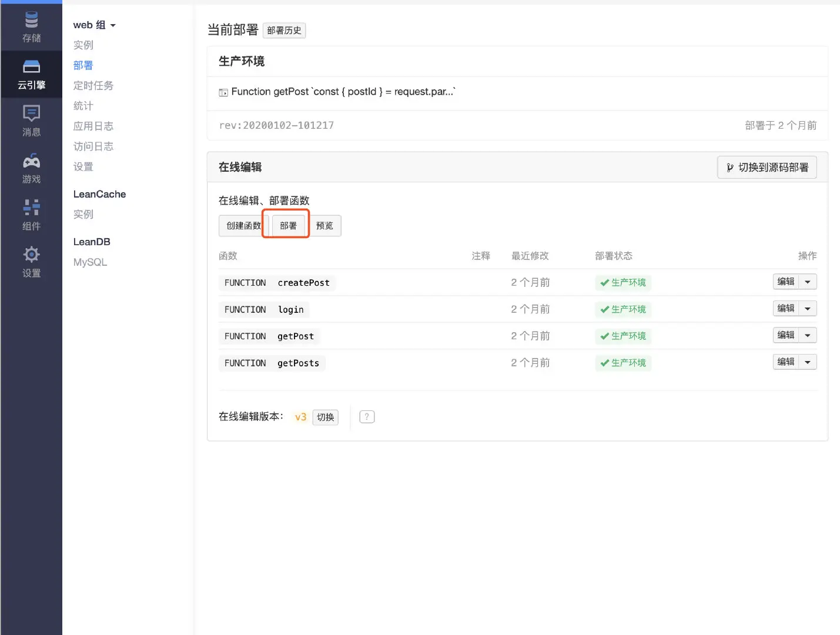Open MySQL under LeanDB

click(x=90, y=262)
